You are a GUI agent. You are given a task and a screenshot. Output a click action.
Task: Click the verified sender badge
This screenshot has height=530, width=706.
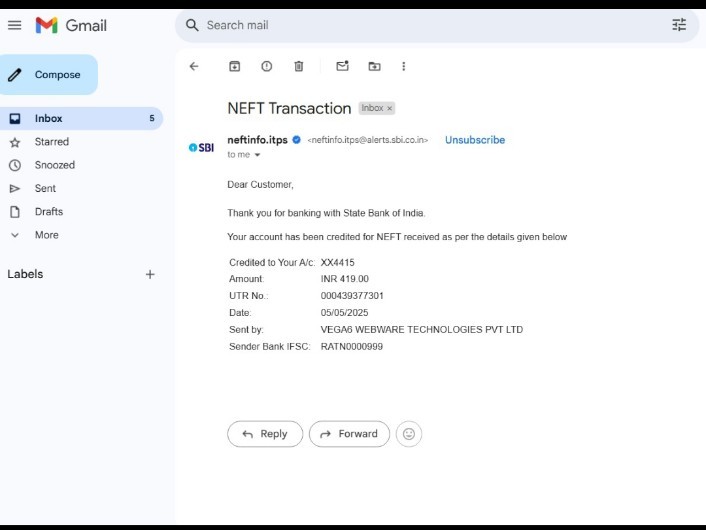point(296,140)
